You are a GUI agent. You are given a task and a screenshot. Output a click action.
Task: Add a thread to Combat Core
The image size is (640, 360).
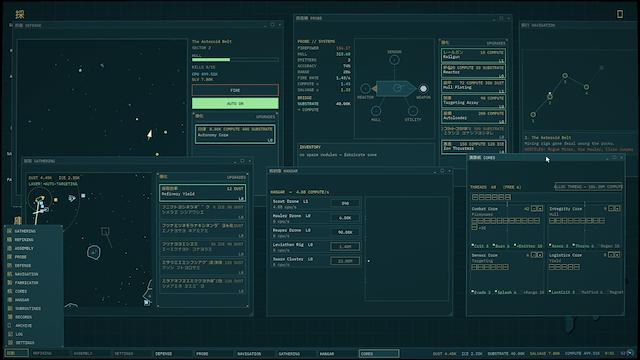point(540,209)
